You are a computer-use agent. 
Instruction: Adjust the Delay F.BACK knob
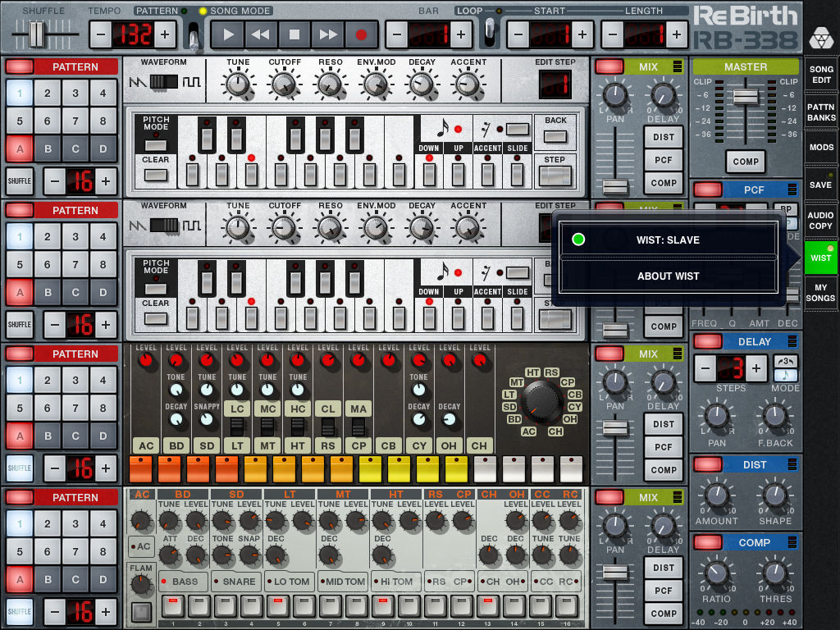(774, 418)
